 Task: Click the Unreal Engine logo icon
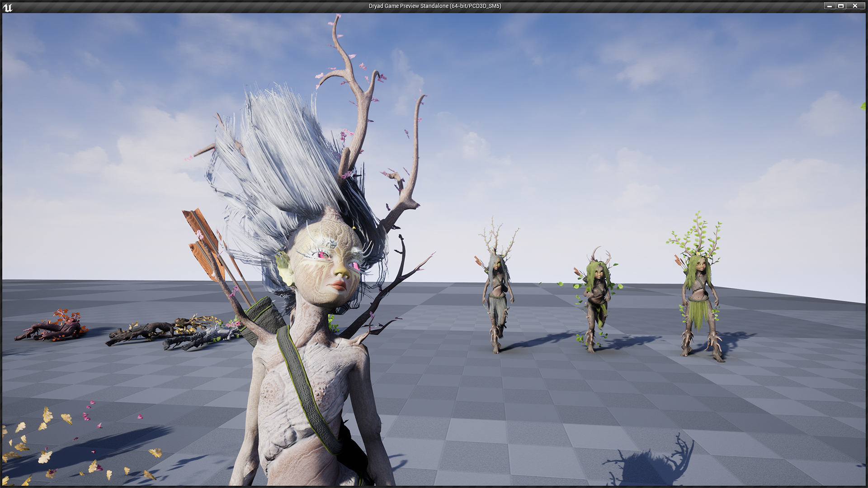tap(9, 6)
